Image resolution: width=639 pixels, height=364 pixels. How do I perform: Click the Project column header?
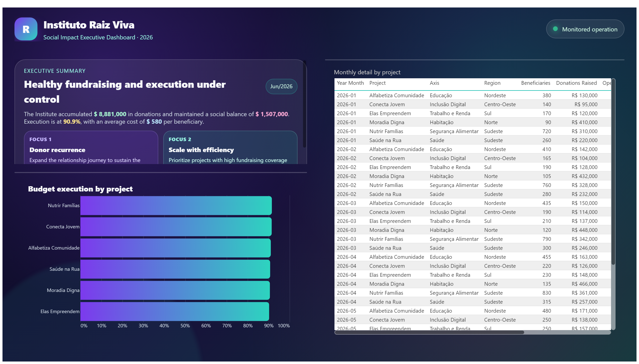tap(377, 83)
